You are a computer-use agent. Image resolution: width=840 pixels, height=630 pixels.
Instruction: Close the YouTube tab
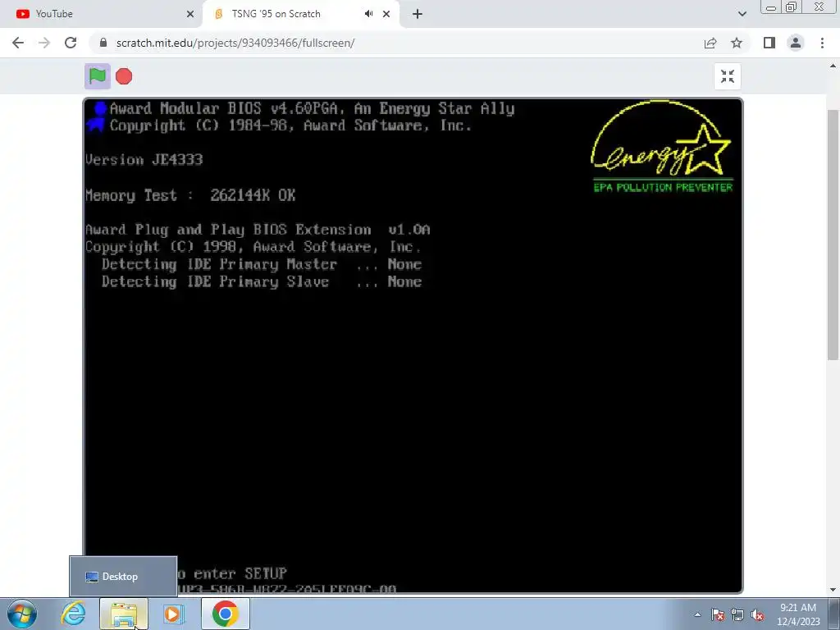pos(189,14)
